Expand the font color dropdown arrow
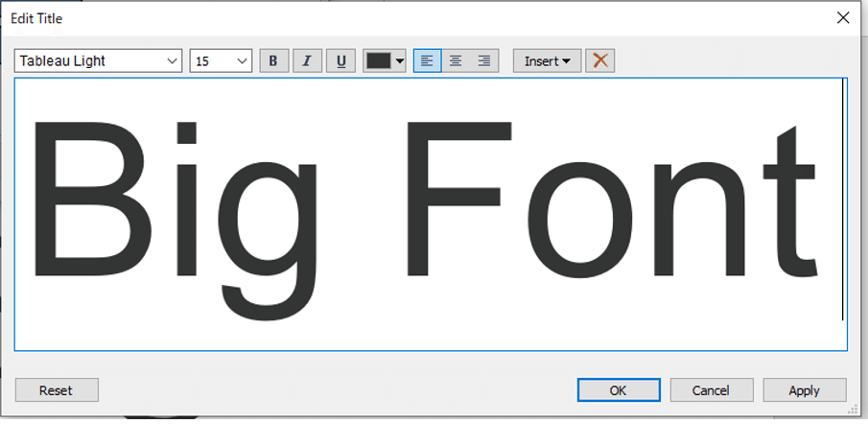The image size is (868, 424). (x=400, y=61)
